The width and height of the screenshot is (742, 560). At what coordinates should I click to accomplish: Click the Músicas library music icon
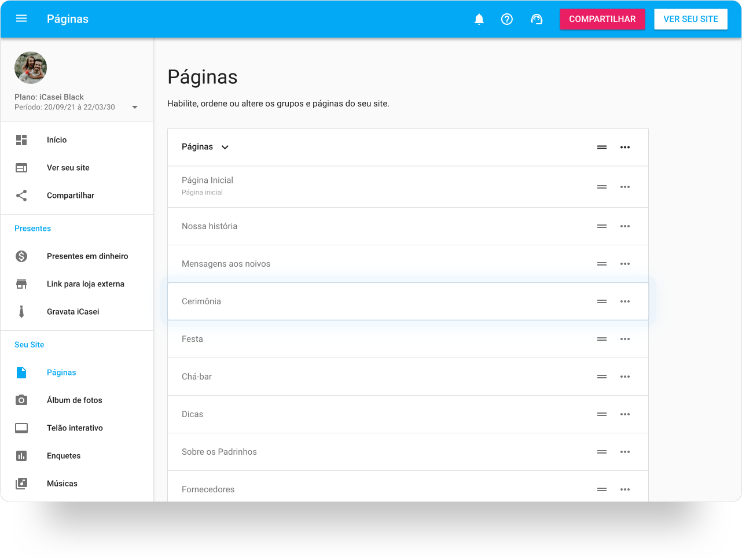(x=21, y=484)
